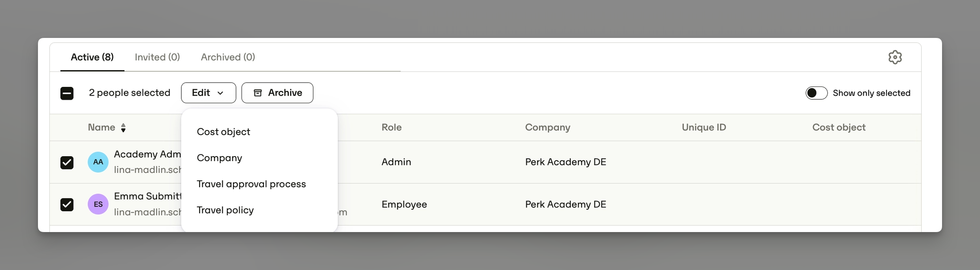Click the ES avatar of Emma

[98, 204]
